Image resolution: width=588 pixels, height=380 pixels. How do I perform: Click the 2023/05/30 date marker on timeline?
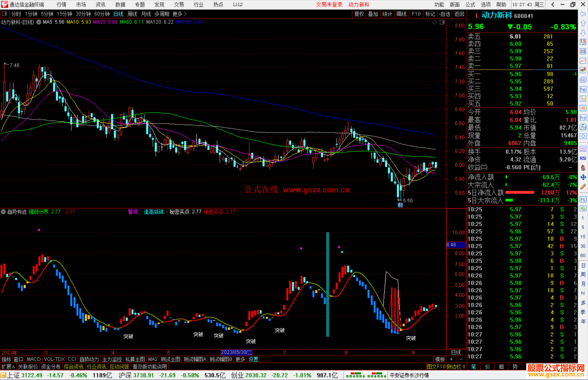236,352
